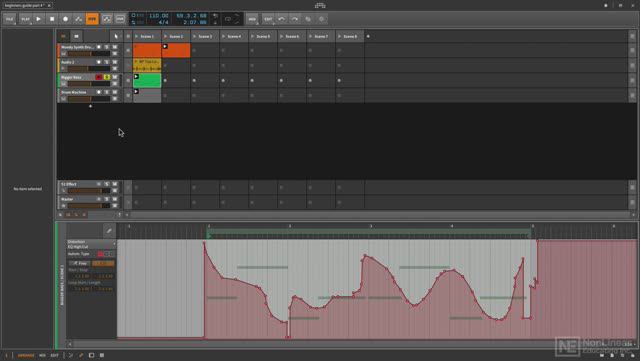Switch to EDIT panel in footer
The width and height of the screenshot is (640, 361).
[x=54, y=356]
